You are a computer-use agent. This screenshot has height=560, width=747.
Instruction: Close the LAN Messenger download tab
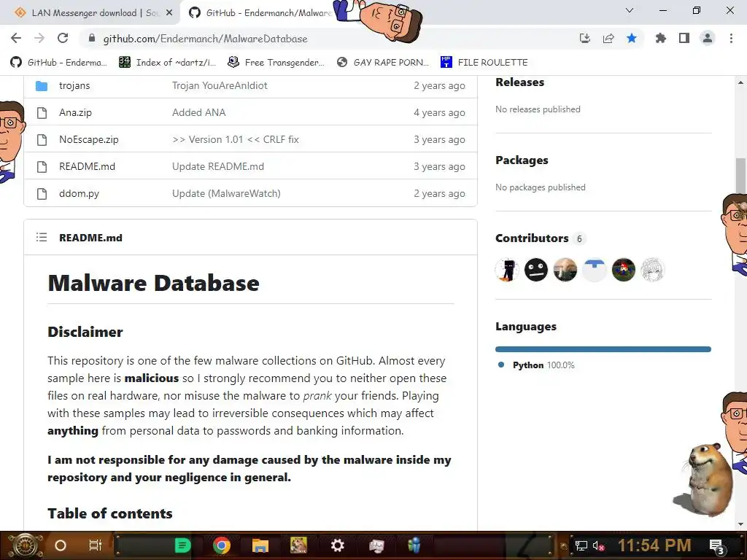coord(169,13)
